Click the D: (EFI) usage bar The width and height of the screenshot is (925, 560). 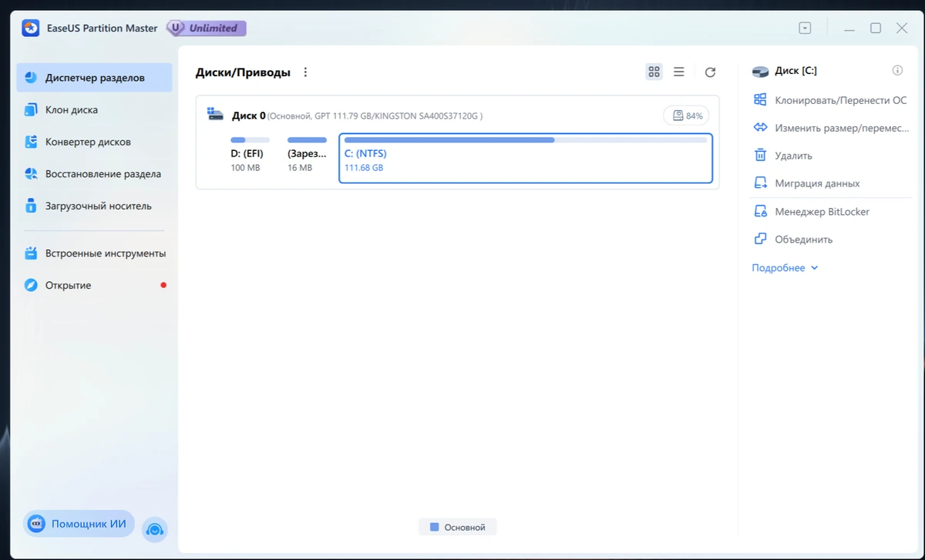[x=249, y=140]
